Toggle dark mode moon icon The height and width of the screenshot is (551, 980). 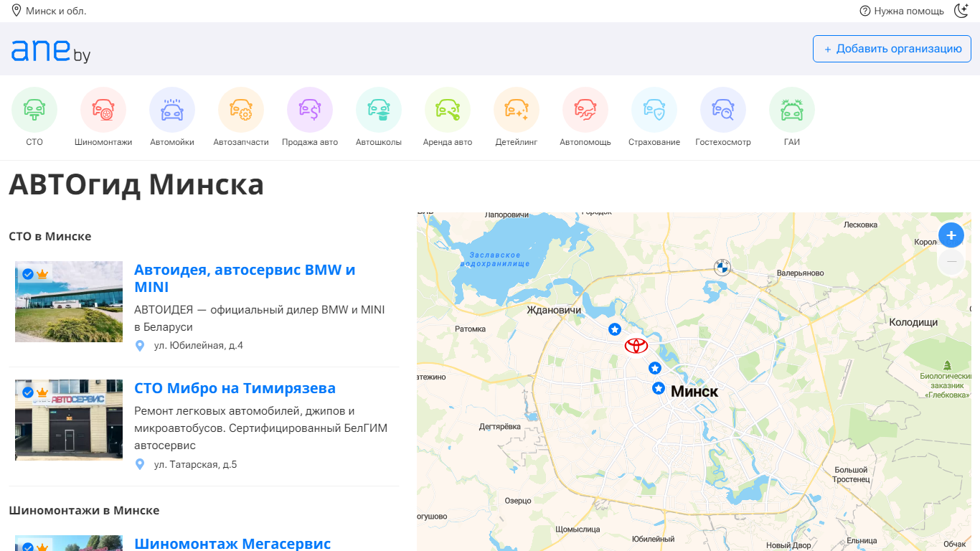(961, 11)
